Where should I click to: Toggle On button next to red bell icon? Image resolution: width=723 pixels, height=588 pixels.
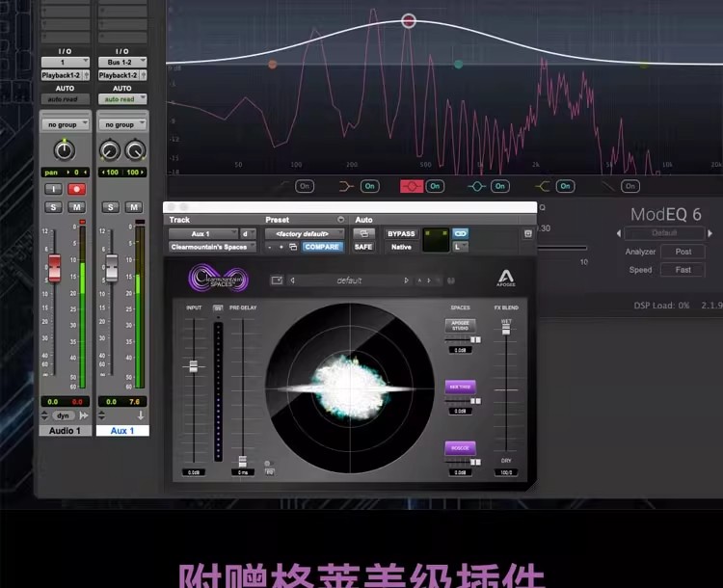click(435, 186)
